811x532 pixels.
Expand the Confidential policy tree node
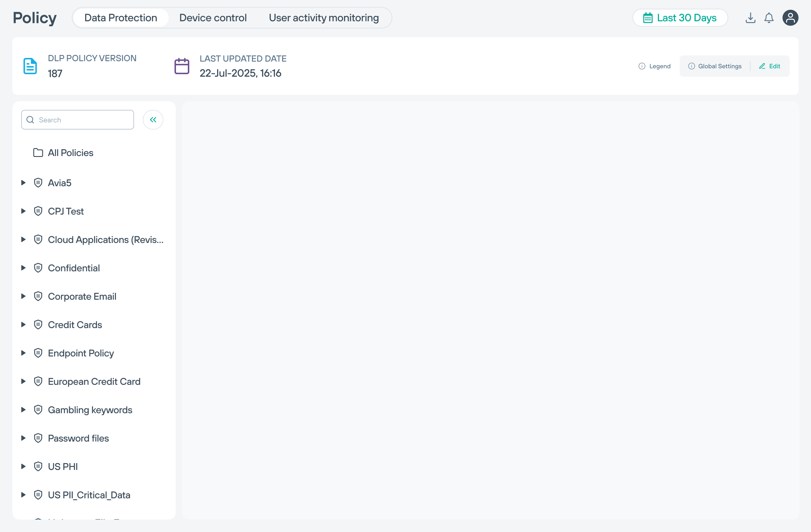[23, 268]
